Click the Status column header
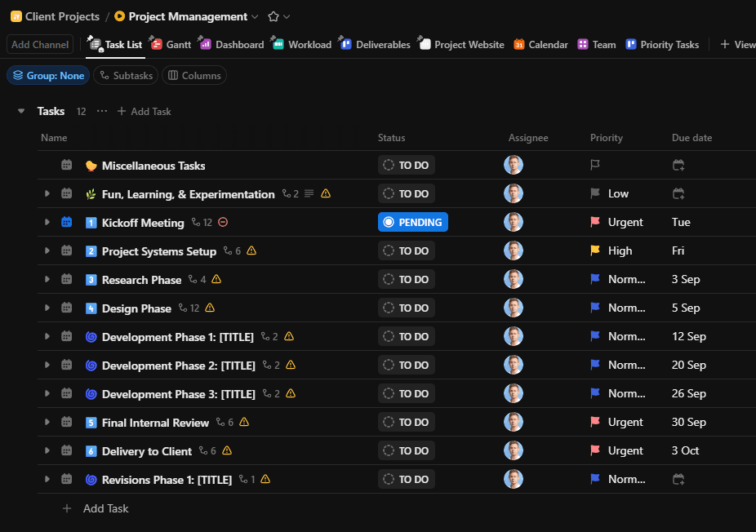 [392, 138]
